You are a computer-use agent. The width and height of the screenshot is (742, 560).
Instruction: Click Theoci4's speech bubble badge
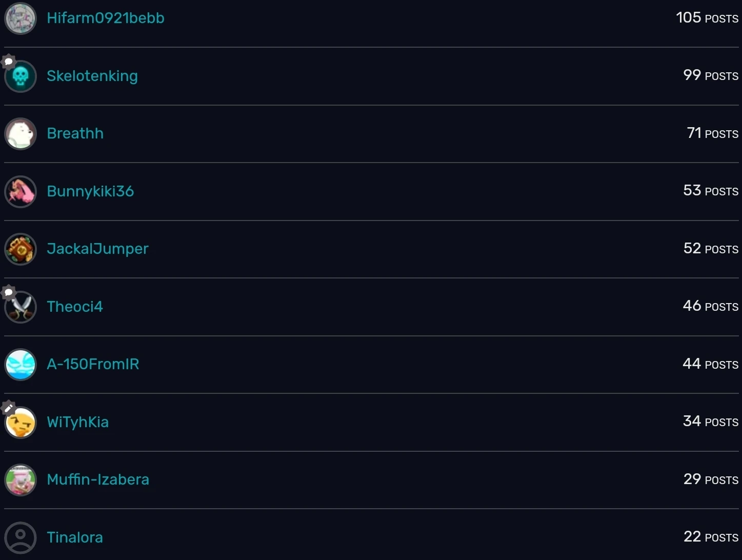coord(8,292)
